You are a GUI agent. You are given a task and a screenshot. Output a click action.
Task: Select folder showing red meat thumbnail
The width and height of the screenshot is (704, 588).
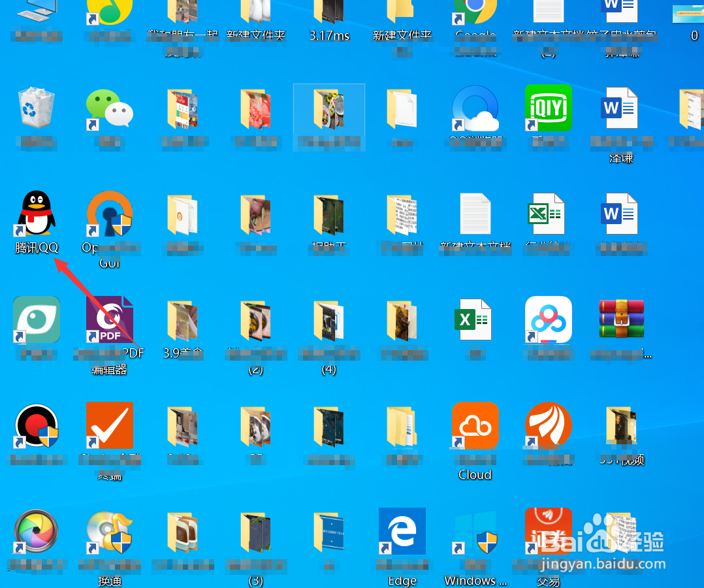255,108
